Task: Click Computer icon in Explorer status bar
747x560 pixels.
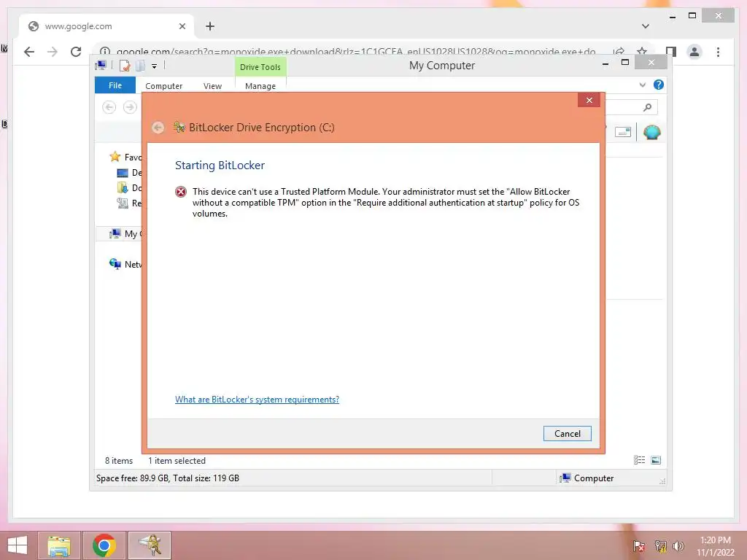Action: 565,478
